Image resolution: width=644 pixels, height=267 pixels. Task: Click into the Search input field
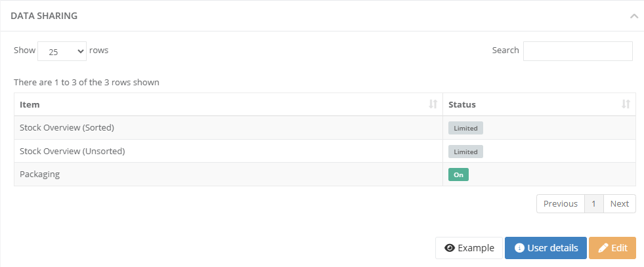click(578, 51)
